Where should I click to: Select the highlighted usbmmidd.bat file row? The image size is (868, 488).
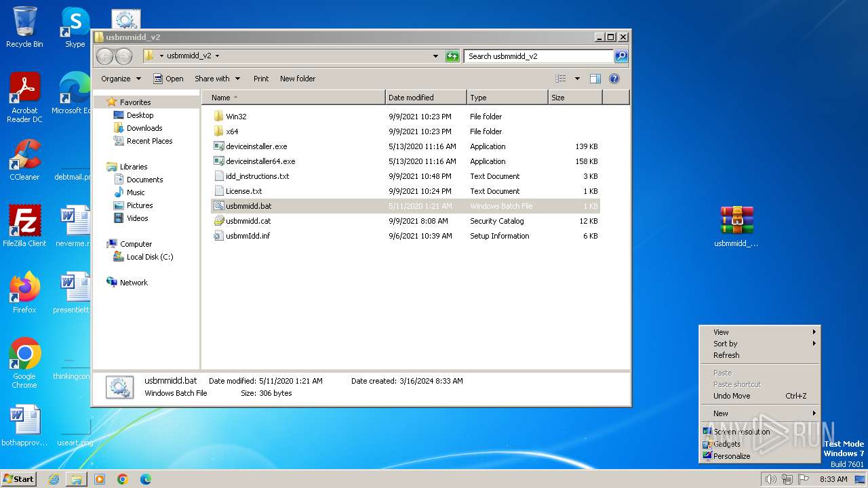tap(406, 206)
